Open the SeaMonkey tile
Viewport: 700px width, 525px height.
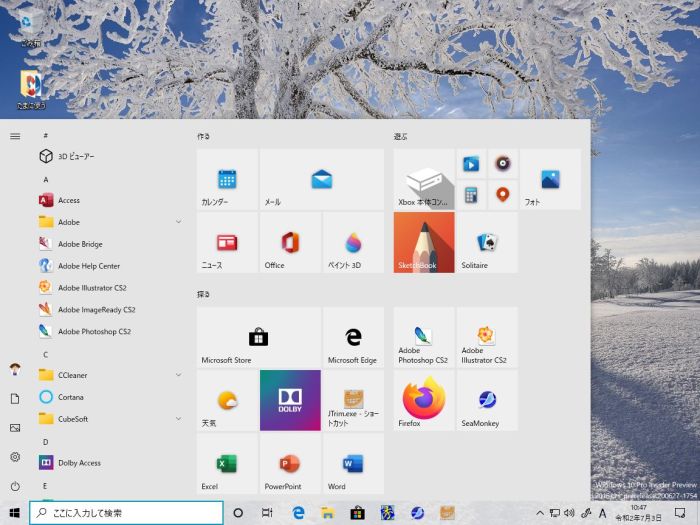click(x=487, y=400)
